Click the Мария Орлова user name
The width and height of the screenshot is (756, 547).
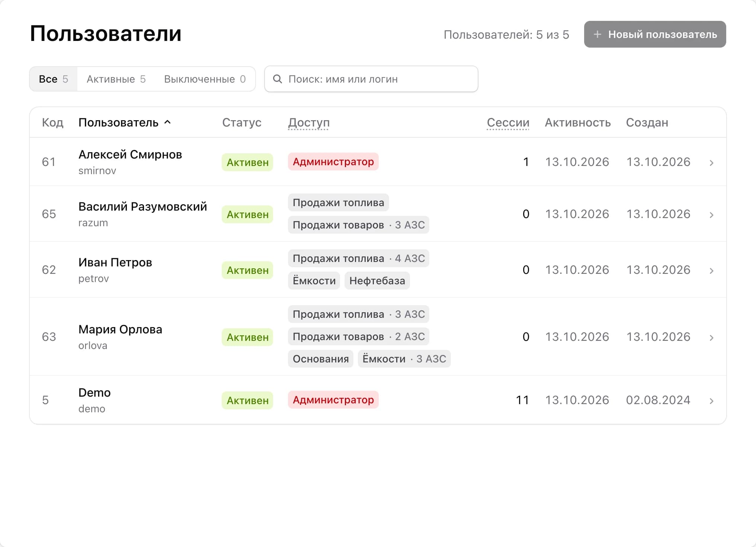pos(120,329)
